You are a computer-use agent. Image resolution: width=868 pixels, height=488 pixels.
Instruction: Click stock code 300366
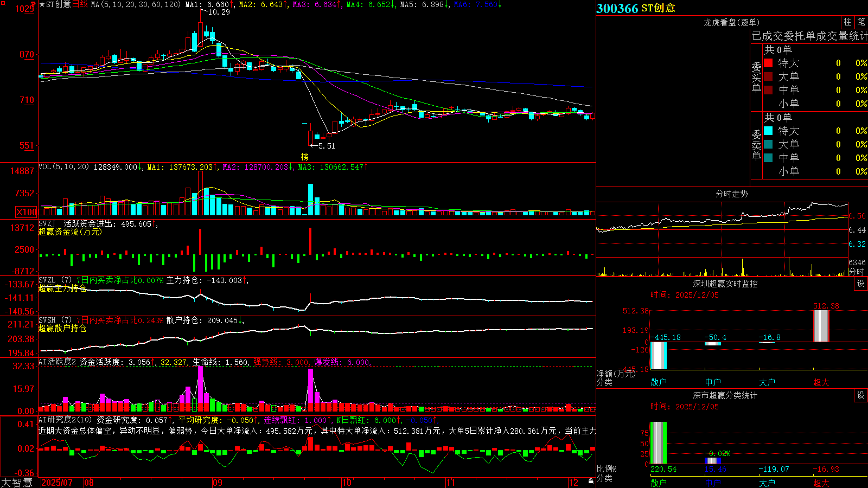617,8
